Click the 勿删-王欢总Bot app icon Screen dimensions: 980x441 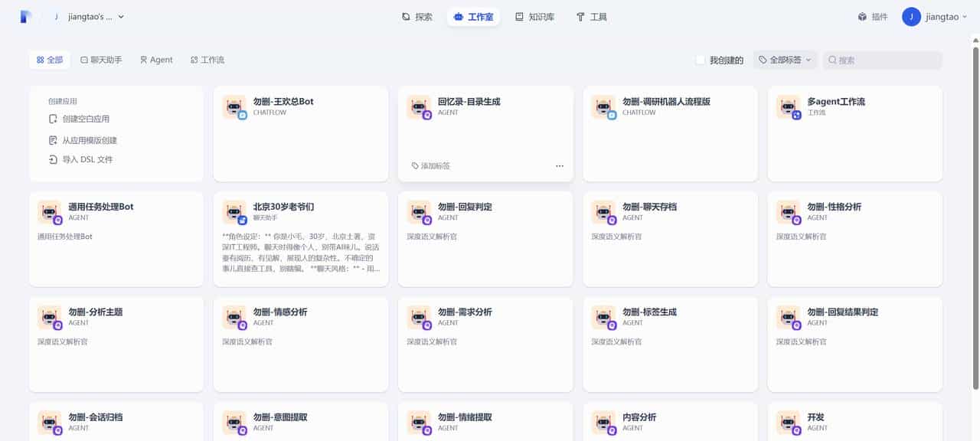tap(234, 106)
